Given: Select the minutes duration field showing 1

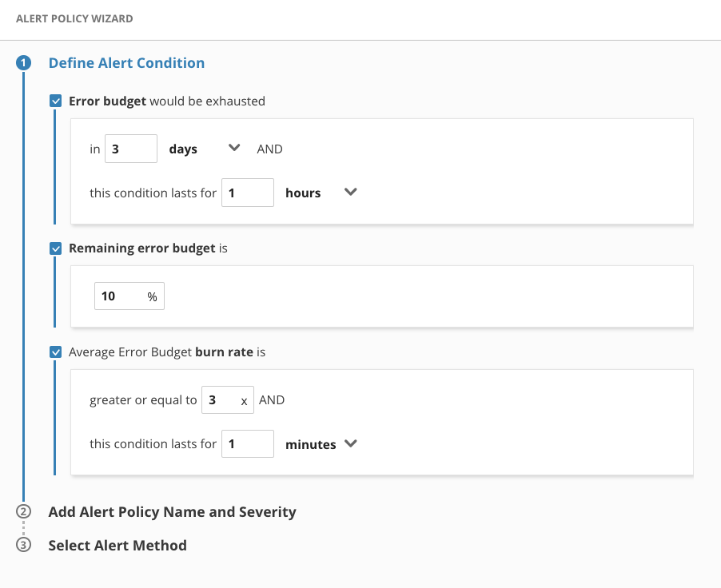Looking at the screenshot, I should coord(247,443).
